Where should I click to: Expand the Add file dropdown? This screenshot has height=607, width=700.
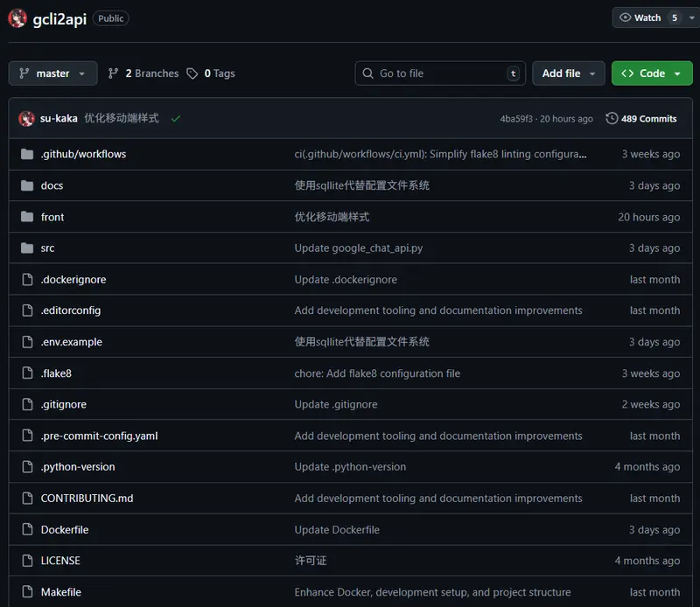(x=568, y=73)
